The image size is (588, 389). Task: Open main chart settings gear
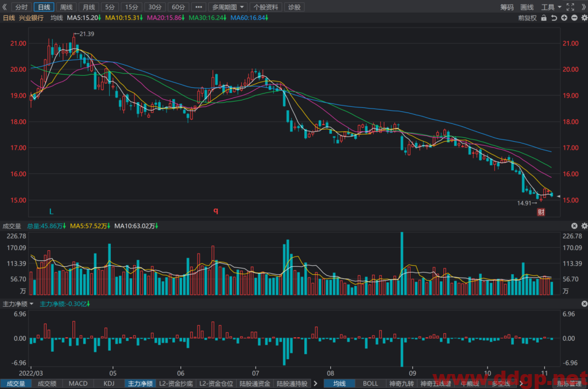click(x=584, y=18)
